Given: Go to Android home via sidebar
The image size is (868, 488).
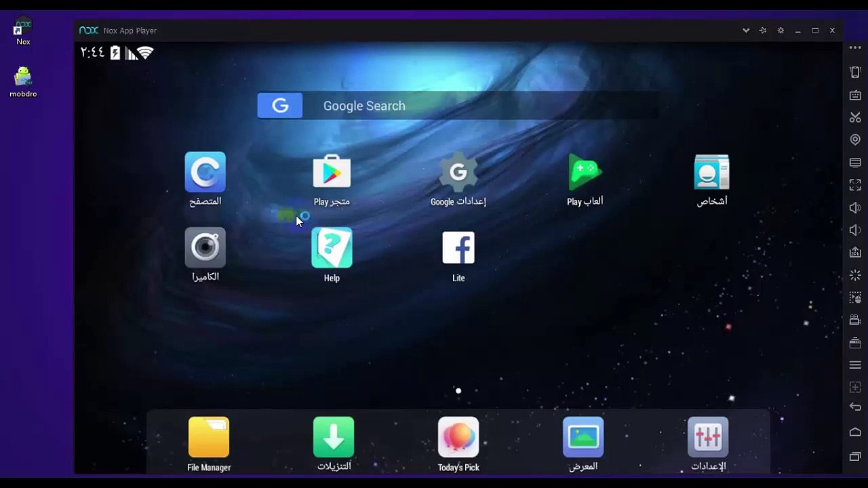Looking at the screenshot, I should (x=855, y=432).
